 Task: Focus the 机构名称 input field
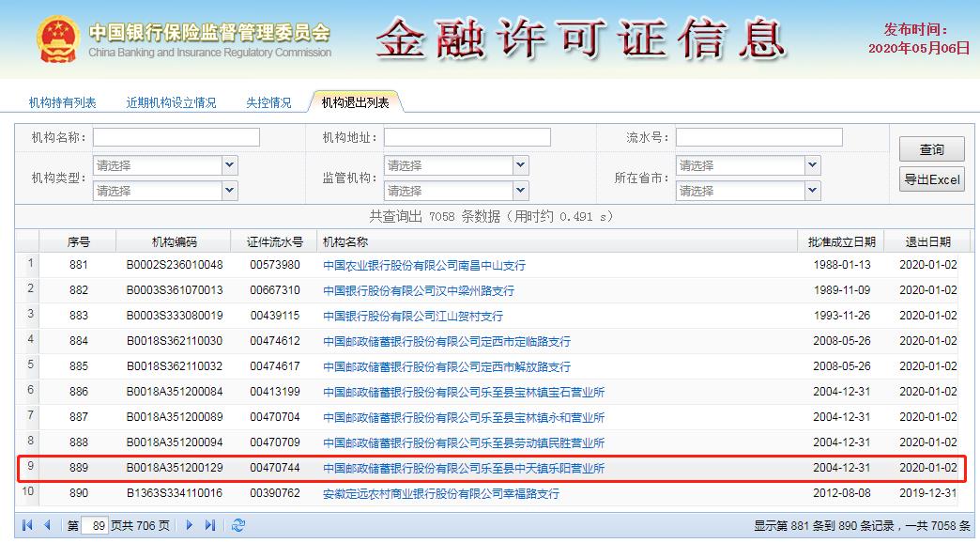click(176, 138)
